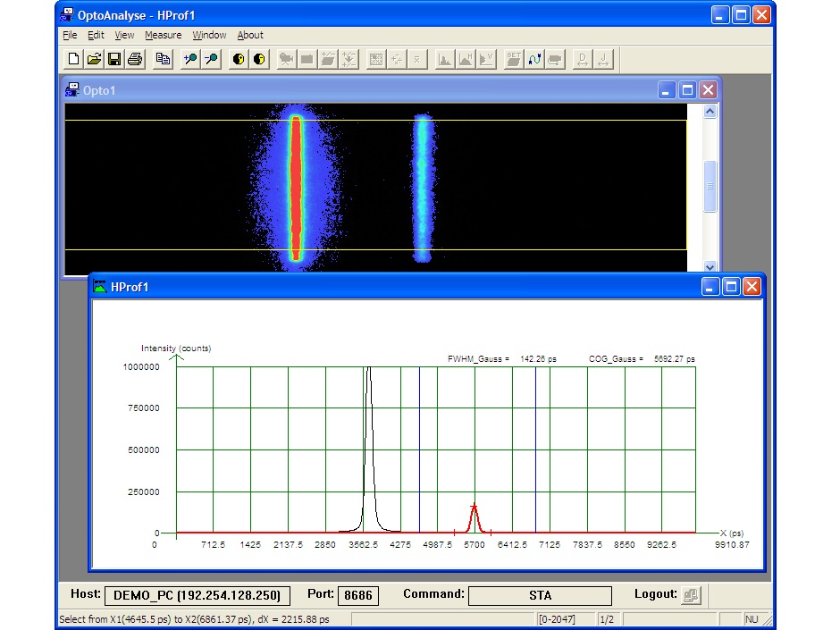Click the greyed stop rectangle icon
The image size is (840, 630).
pos(307,59)
